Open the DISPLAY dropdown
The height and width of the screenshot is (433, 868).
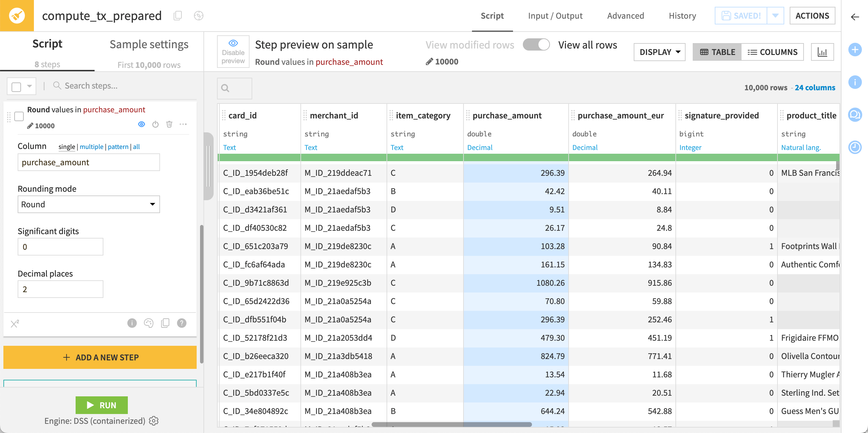pos(659,52)
